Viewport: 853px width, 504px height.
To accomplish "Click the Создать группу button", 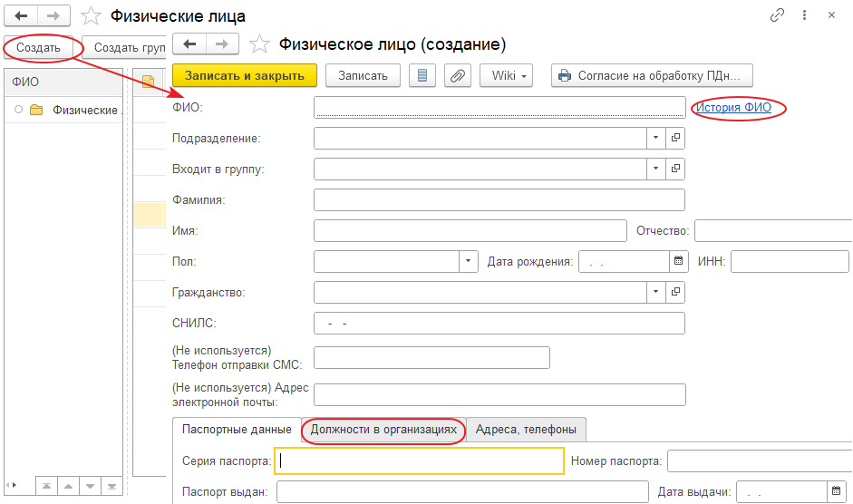I will (x=125, y=48).
